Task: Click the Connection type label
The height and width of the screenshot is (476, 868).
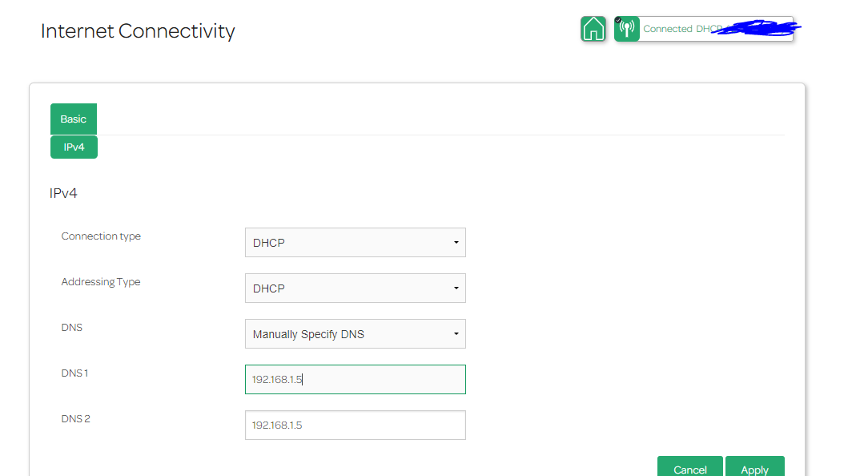Action: [x=101, y=236]
